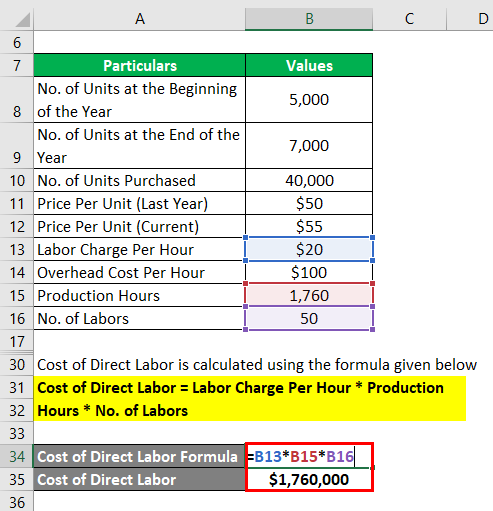Screen dimensions: 493x511
Task: Select row 10 header
Action: [x=17, y=180]
